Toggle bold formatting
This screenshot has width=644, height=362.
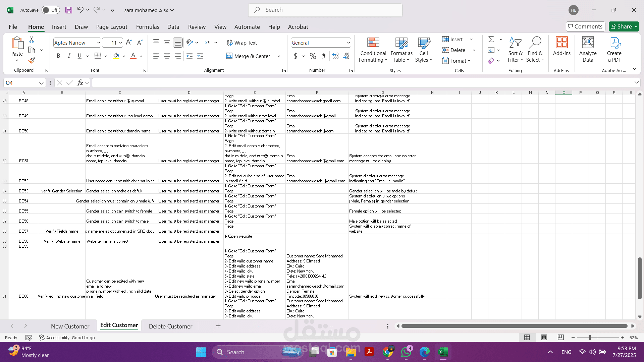pos(58,56)
